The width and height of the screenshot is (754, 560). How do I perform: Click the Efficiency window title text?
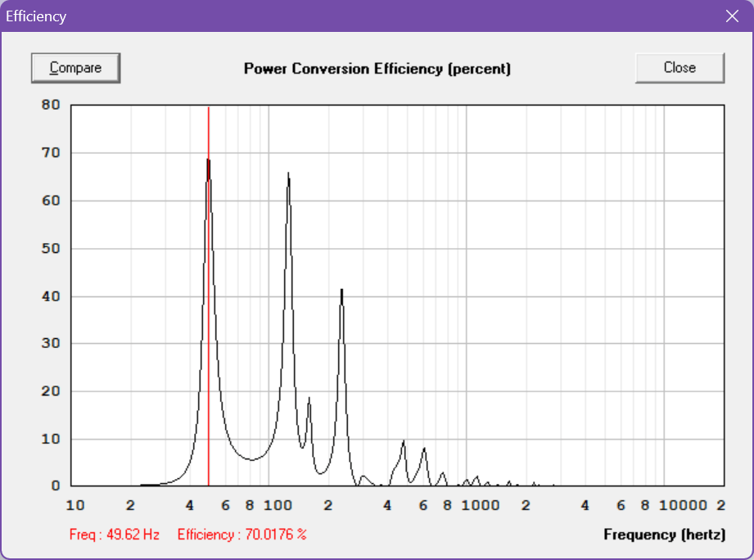tap(35, 16)
